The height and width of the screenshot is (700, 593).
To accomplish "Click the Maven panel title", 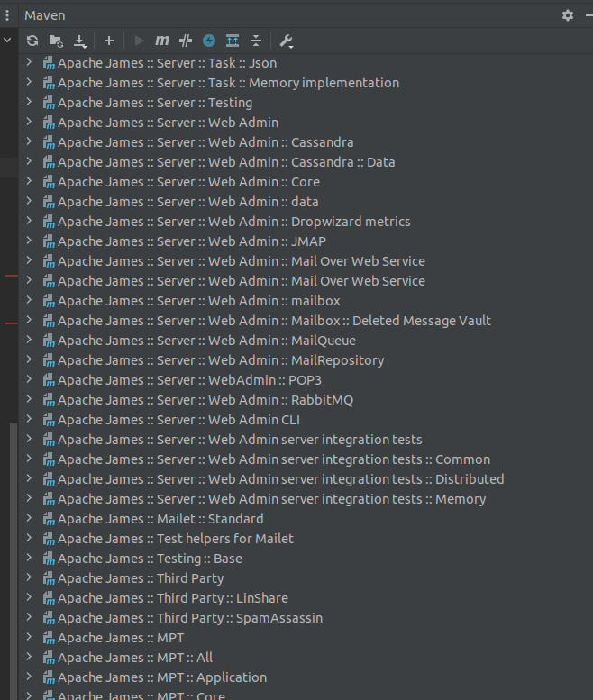I will (45, 15).
